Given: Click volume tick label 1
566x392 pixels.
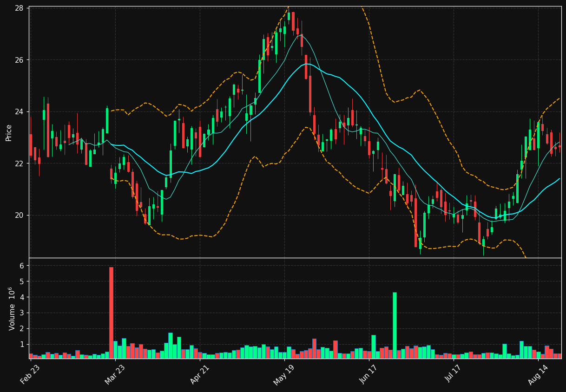Looking at the screenshot, I should [x=22, y=345].
